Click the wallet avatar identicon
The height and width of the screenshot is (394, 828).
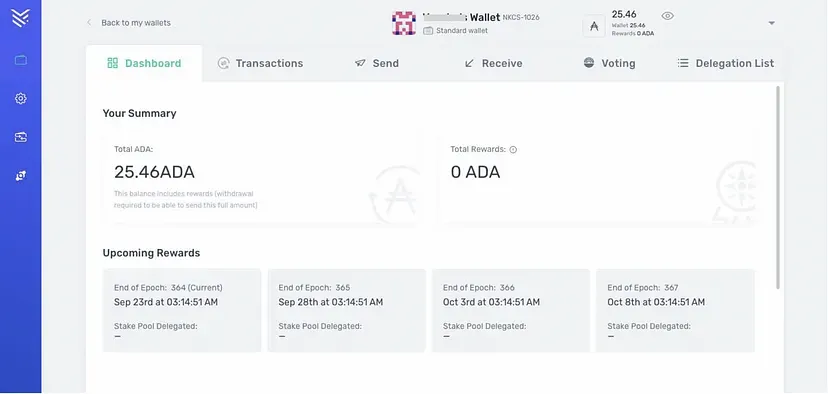click(x=404, y=23)
